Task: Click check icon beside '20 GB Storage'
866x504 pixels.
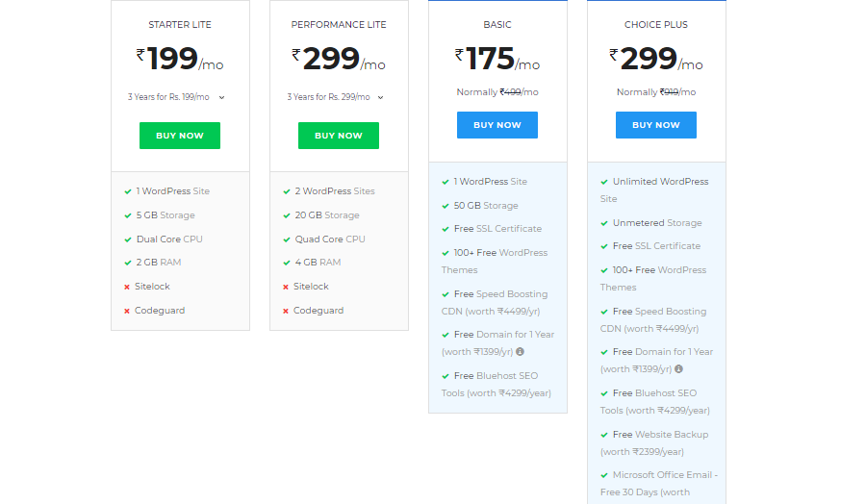Action: (x=287, y=215)
